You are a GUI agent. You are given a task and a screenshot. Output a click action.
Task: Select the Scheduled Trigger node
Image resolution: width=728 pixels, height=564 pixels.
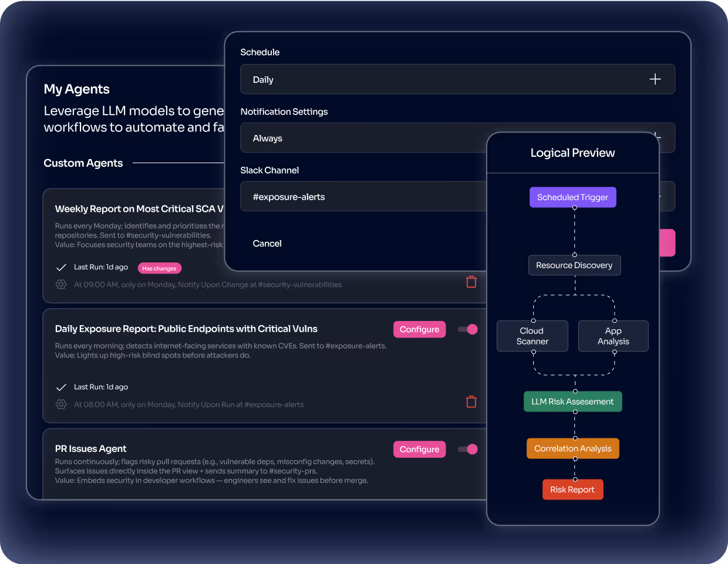coord(573,197)
